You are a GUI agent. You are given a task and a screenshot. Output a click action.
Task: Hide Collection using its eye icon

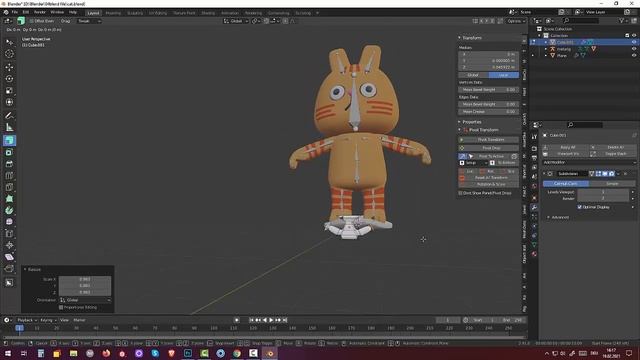coord(634,36)
